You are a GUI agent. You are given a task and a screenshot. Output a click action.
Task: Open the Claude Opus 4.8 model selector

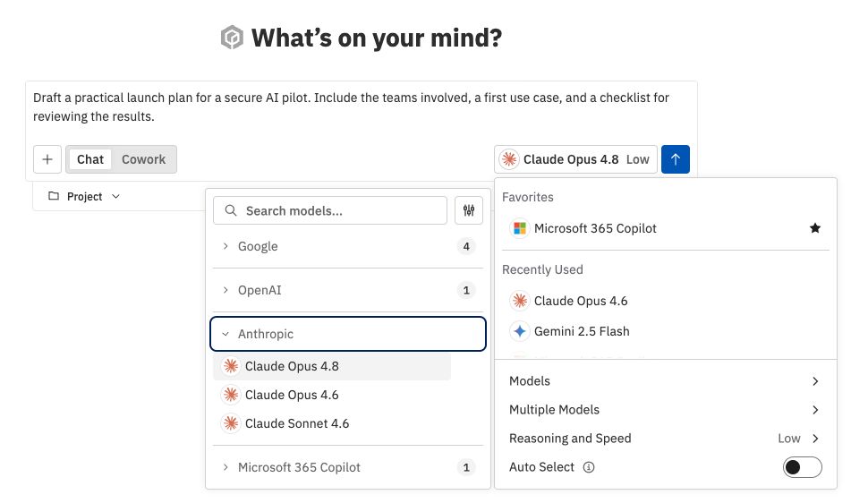(x=575, y=159)
